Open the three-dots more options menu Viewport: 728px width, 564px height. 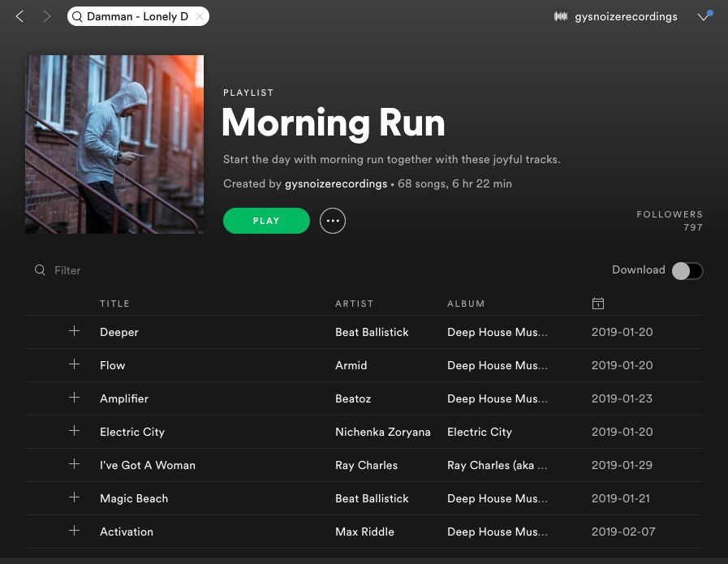click(x=333, y=221)
